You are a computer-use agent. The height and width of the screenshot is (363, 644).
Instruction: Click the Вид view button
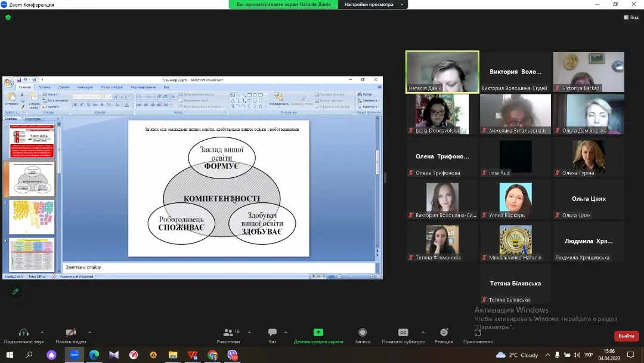click(631, 17)
